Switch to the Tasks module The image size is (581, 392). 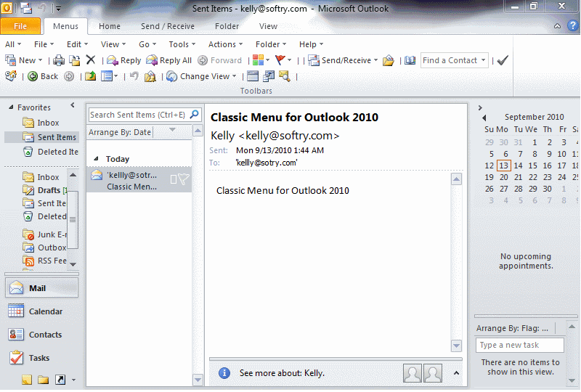coord(41,358)
